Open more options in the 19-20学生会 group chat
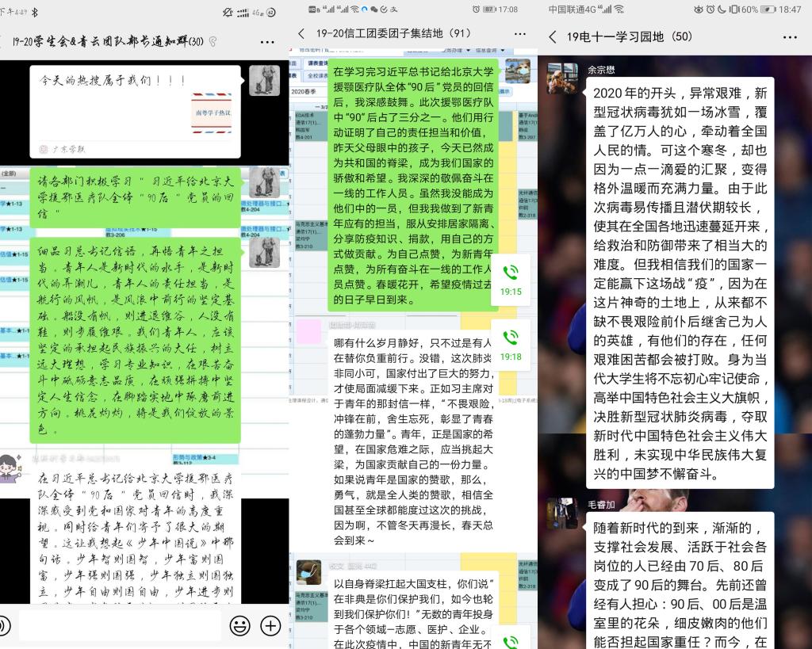Screen dimensions: 812x649 tap(267, 42)
